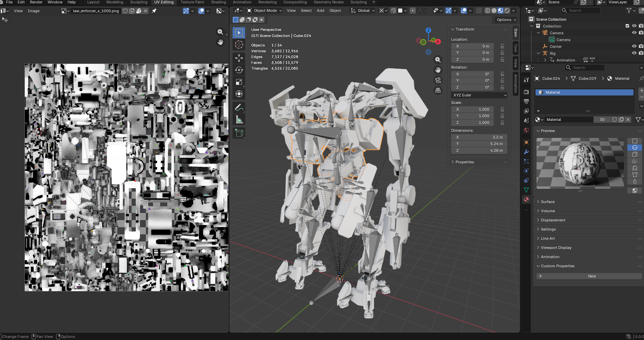This screenshot has width=644, height=340.
Task: Set the Y scale field value
Action: (472, 115)
